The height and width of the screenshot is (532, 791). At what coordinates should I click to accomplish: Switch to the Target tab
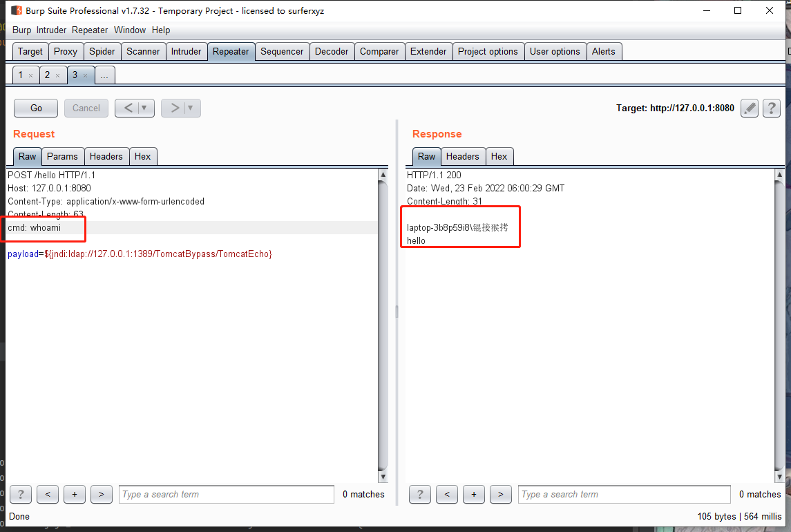(30, 52)
